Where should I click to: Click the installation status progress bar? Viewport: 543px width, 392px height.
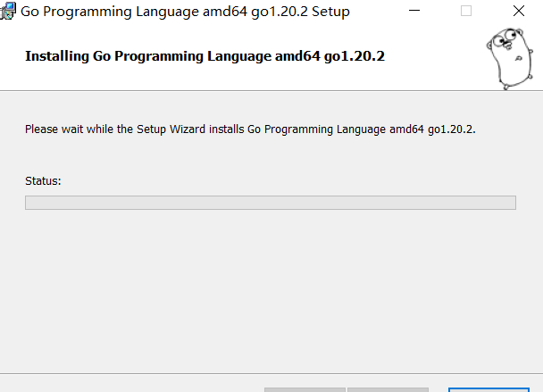[270, 203]
